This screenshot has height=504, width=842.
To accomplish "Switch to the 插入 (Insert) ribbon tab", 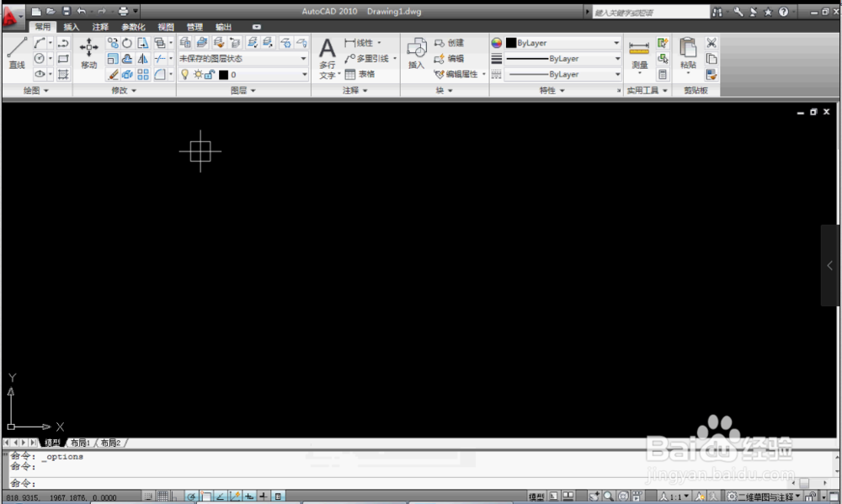I will [71, 27].
